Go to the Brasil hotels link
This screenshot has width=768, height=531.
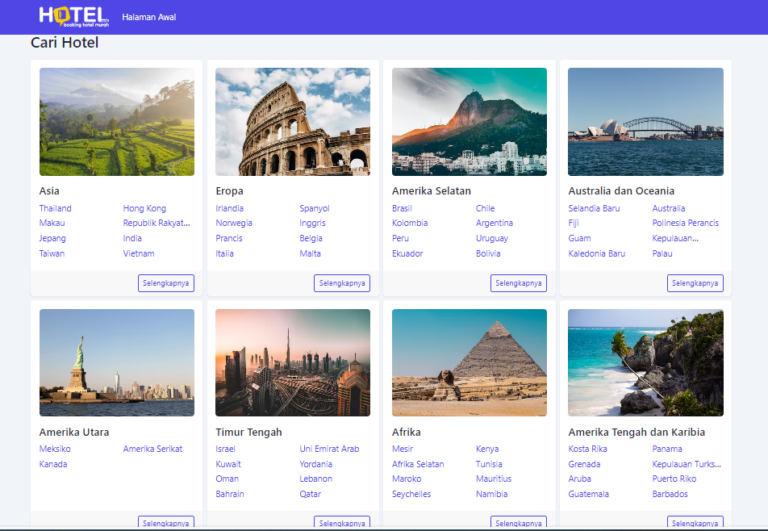(402, 208)
